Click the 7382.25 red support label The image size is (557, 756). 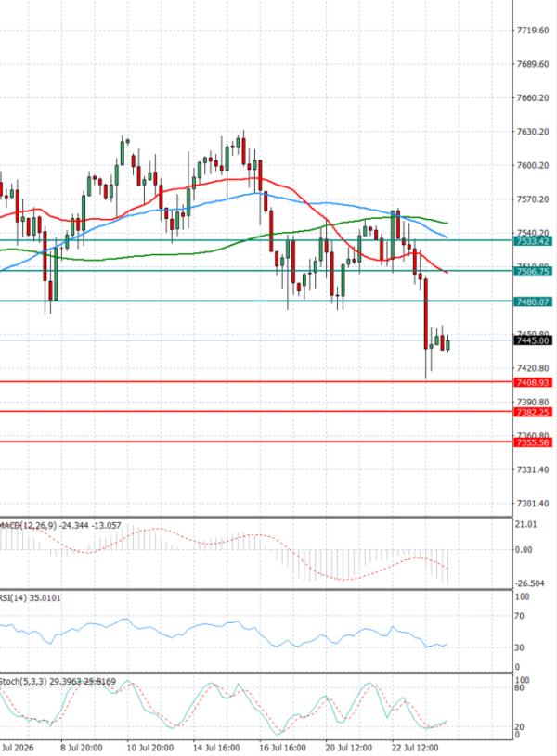point(532,412)
